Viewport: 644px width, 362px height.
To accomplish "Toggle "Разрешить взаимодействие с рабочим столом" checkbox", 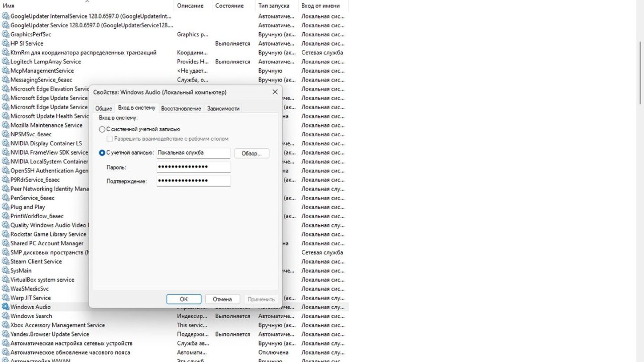I will (x=110, y=139).
